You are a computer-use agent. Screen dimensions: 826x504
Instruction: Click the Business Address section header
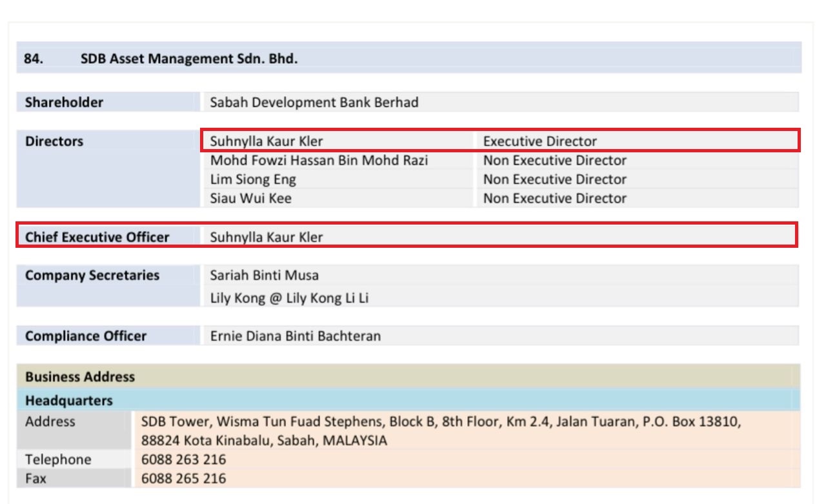[80, 376]
